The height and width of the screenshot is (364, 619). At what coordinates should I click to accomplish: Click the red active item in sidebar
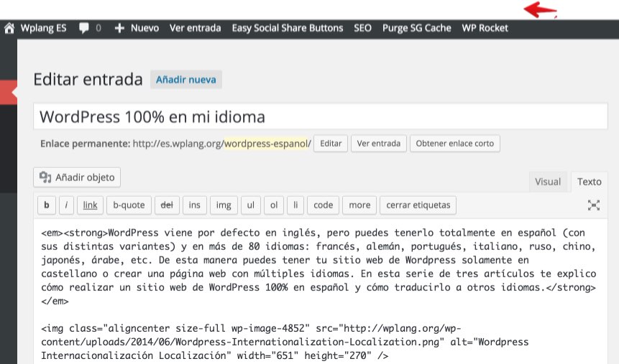tap(9, 93)
